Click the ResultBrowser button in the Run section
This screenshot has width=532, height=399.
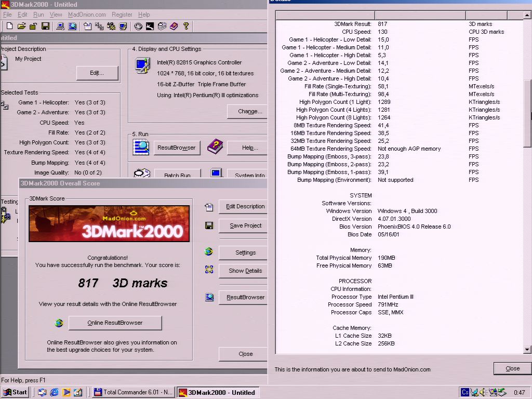pyautogui.click(x=177, y=148)
